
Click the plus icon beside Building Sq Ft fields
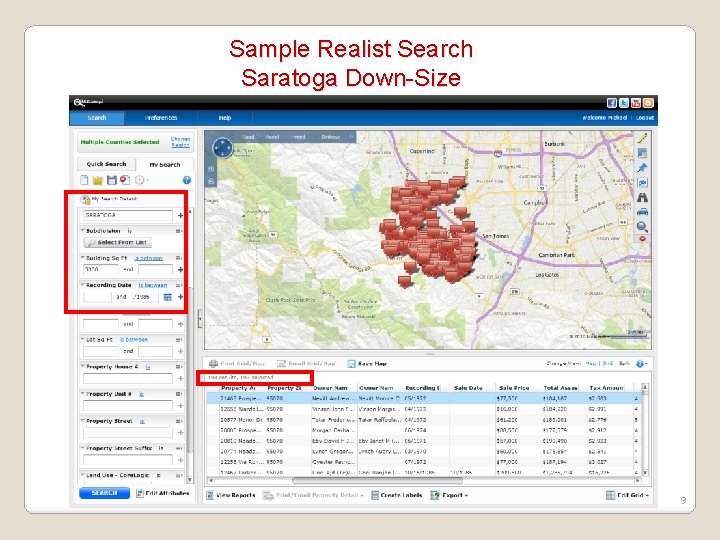180,270
